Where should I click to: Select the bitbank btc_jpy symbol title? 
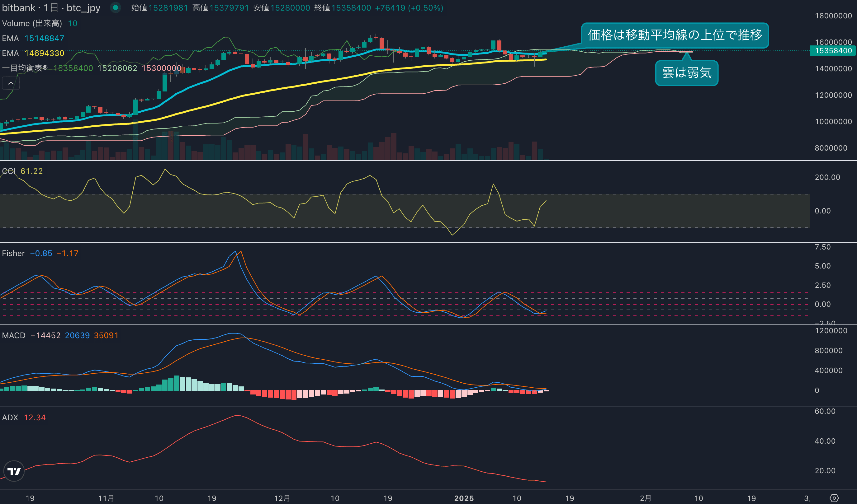pos(51,7)
